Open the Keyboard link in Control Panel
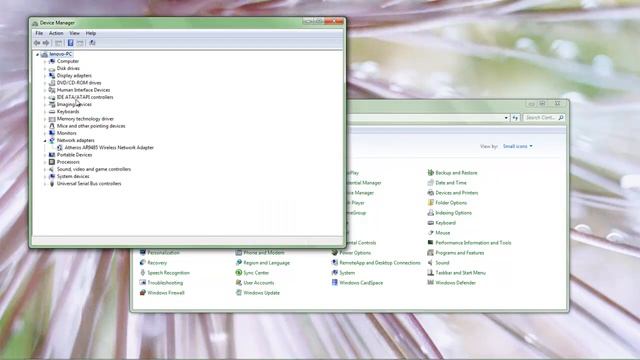 point(445,222)
